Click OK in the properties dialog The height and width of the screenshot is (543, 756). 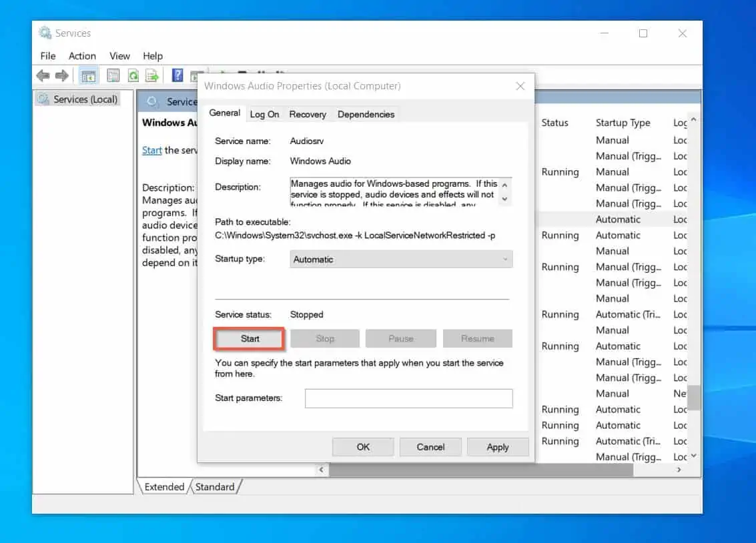click(363, 447)
